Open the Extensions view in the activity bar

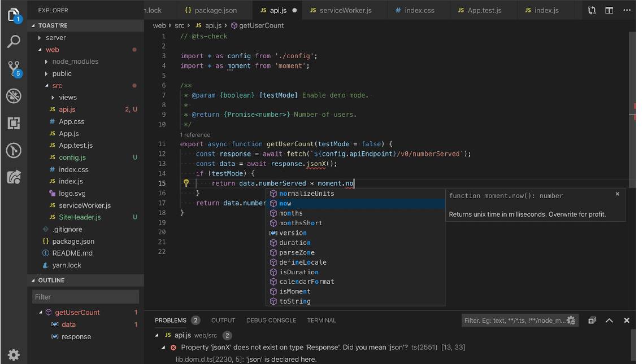(x=14, y=123)
